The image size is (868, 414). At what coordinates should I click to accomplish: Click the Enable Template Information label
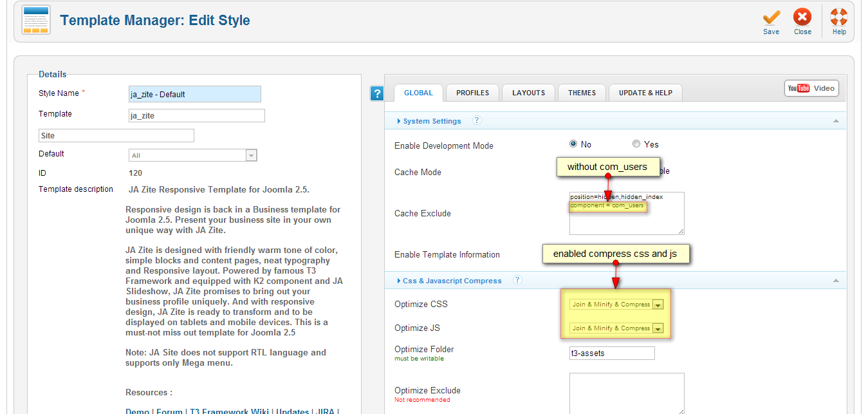[x=447, y=254]
